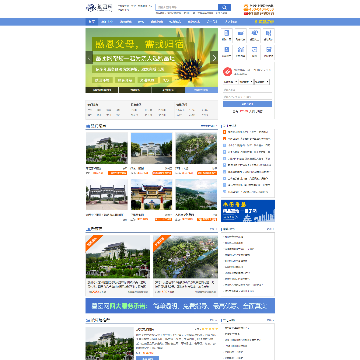Click the red round badge icon above the form

coord(227,72)
